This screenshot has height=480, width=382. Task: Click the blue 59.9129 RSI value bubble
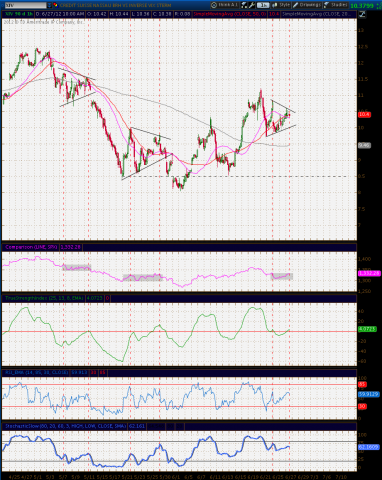point(368,394)
